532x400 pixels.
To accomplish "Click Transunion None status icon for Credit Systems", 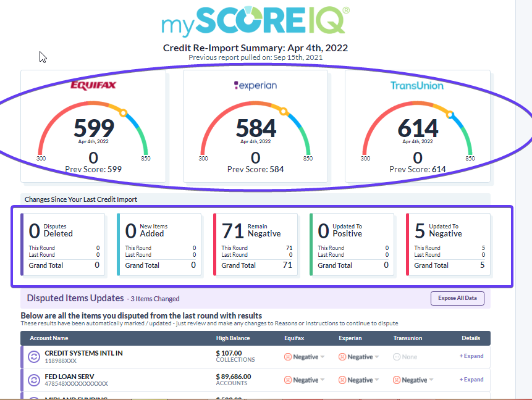I will tap(397, 357).
